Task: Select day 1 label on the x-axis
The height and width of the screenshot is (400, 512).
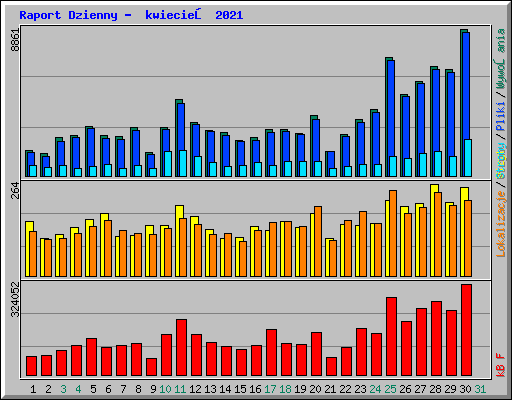Action: [33, 389]
